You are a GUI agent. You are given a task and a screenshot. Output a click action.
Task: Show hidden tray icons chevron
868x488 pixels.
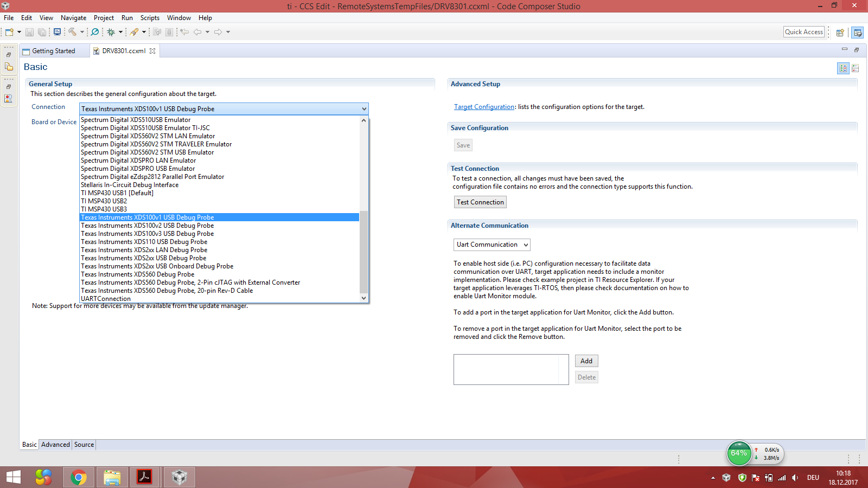tap(713, 478)
